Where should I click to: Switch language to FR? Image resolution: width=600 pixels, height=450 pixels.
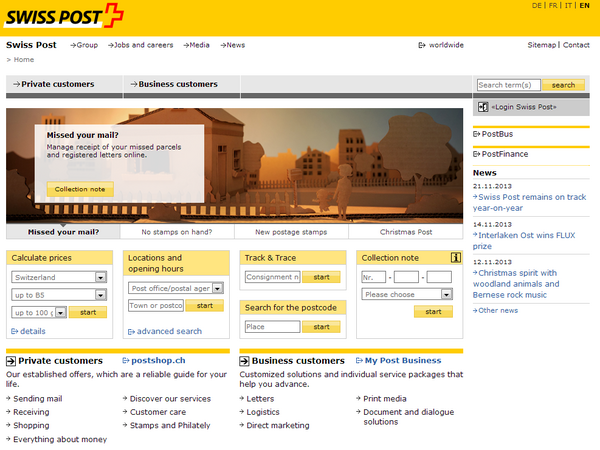pos(553,5)
